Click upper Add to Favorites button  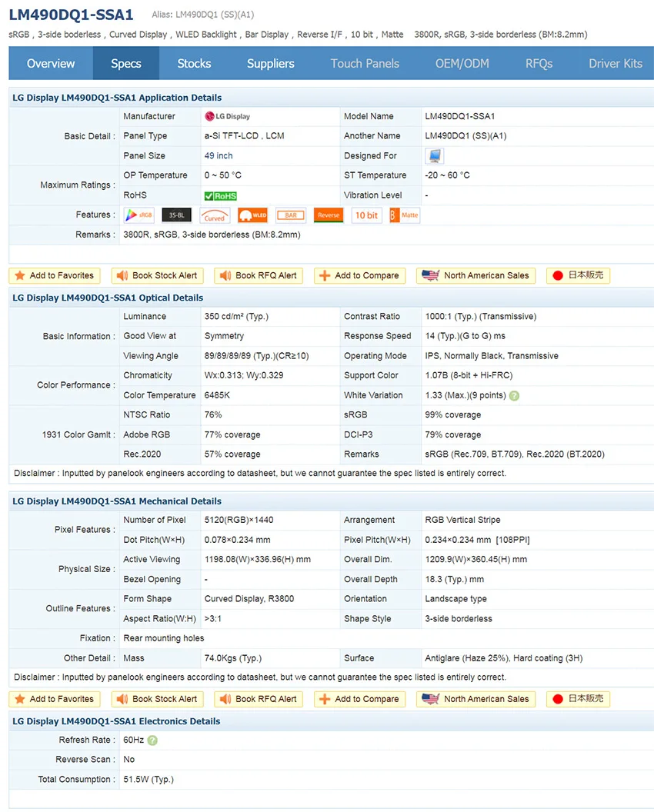point(55,275)
